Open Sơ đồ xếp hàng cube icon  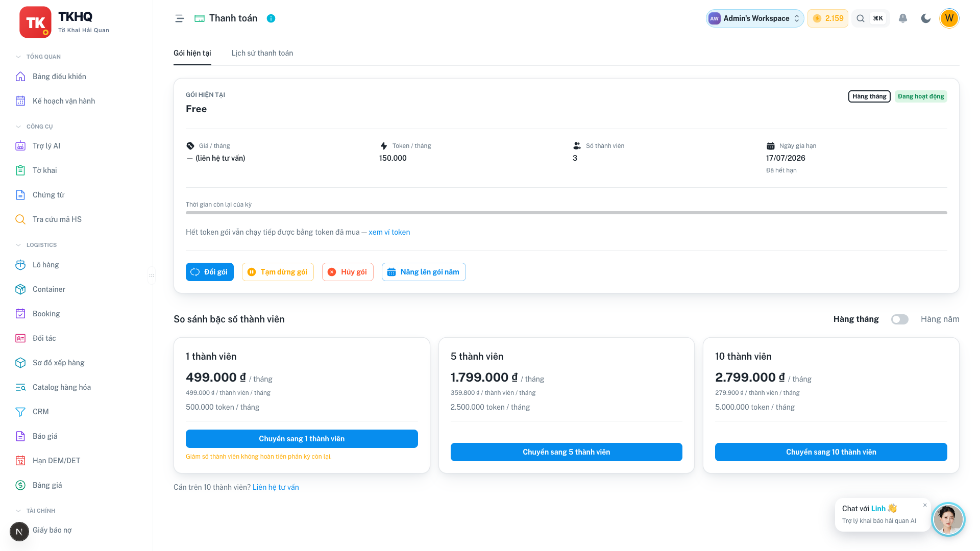click(20, 363)
